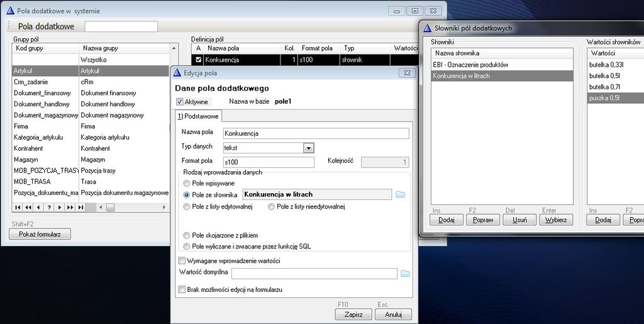
Task: Select Pole skojarzone z plikiem option
Action: click(x=187, y=235)
